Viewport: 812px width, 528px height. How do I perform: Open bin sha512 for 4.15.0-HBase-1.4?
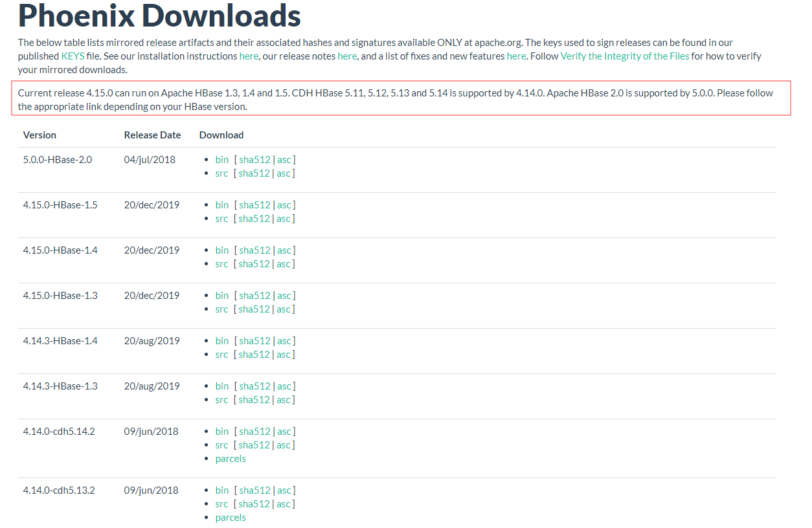[x=254, y=250]
